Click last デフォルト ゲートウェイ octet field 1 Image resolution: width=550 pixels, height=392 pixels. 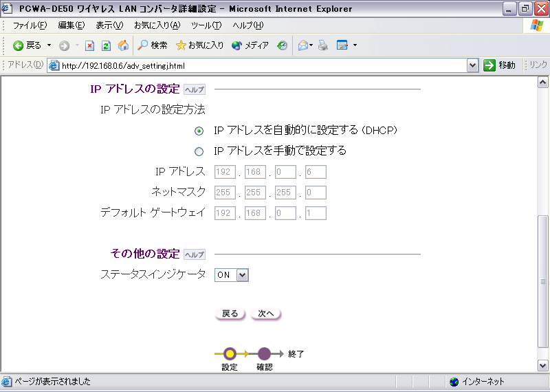316,213
